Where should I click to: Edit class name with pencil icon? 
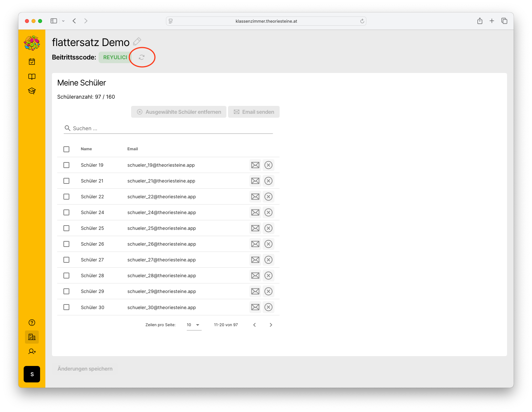point(137,42)
